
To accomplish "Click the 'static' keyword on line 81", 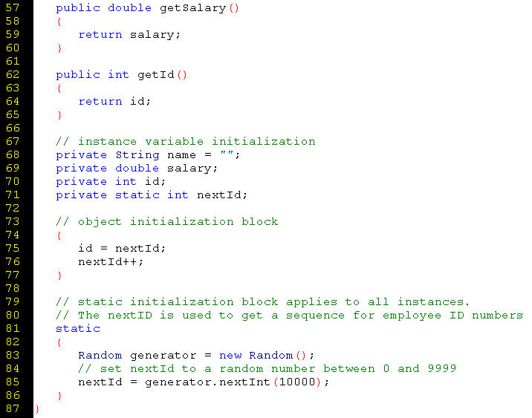I will coord(78,328).
